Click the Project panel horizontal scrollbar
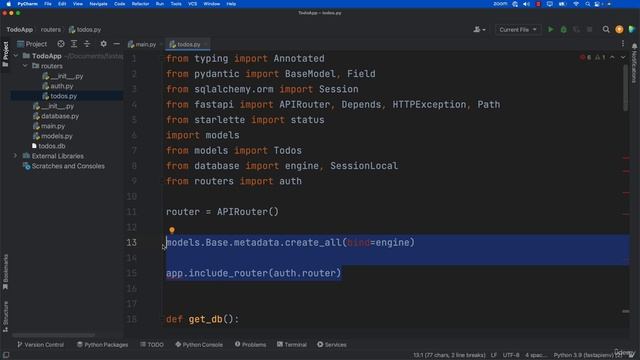This screenshot has height=360, width=640. (x=53, y=335)
